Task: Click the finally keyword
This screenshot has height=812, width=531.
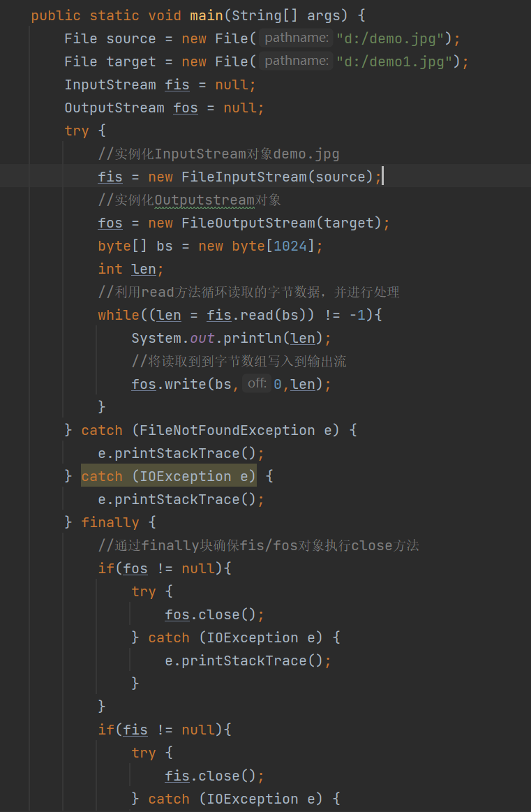Action: (x=110, y=522)
